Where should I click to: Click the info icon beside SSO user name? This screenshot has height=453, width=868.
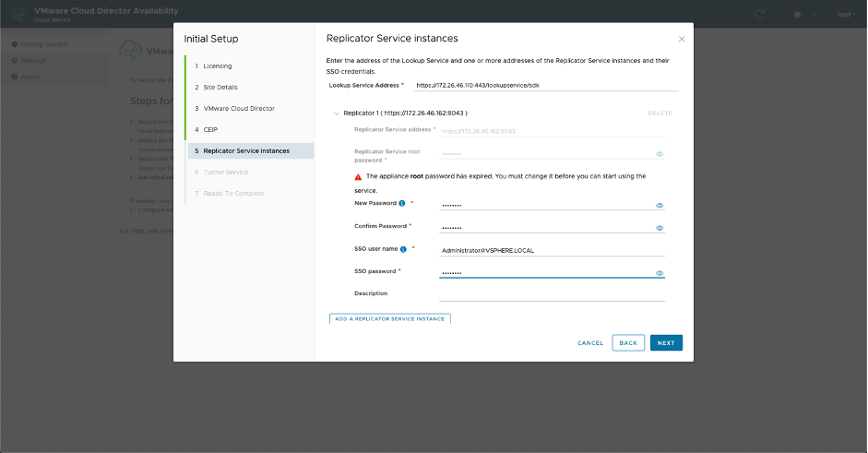pos(404,249)
